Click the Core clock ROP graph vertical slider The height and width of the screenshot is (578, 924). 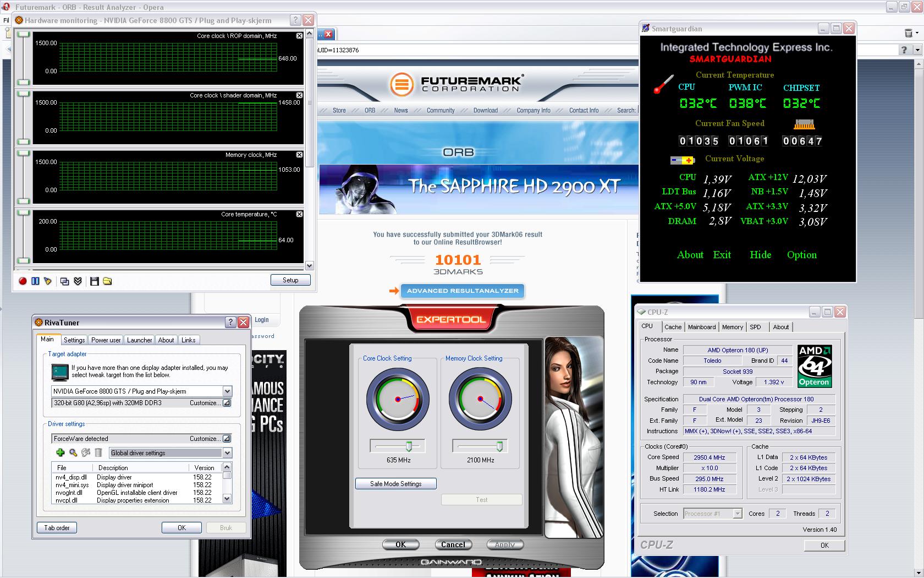coord(23,59)
